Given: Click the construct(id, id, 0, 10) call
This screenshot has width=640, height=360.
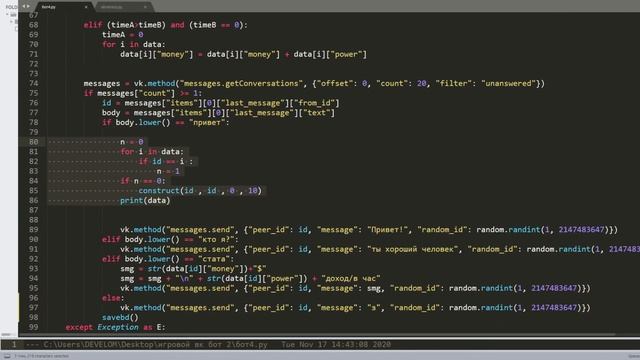Looking at the screenshot, I should tap(200, 191).
